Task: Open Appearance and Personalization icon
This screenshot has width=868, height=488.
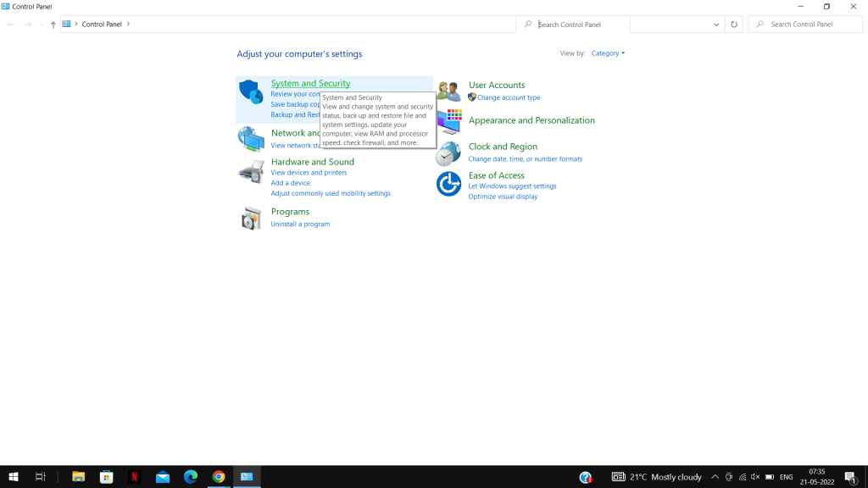Action: coord(449,121)
